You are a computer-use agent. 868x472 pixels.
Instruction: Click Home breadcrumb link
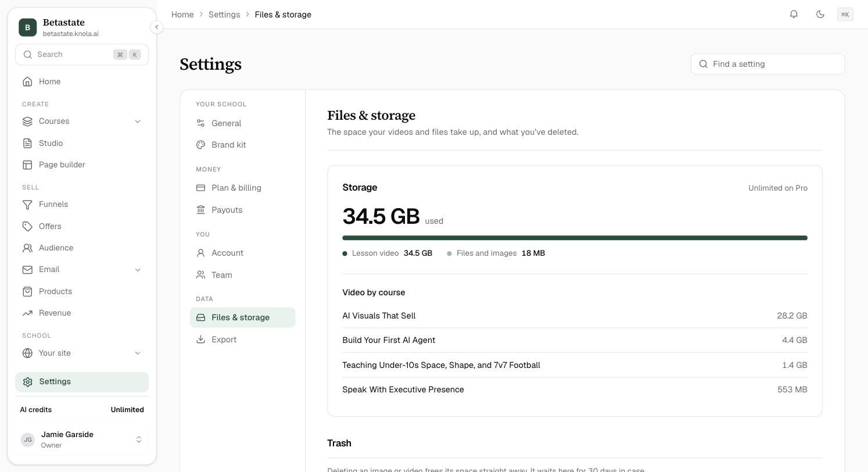pyautogui.click(x=182, y=15)
